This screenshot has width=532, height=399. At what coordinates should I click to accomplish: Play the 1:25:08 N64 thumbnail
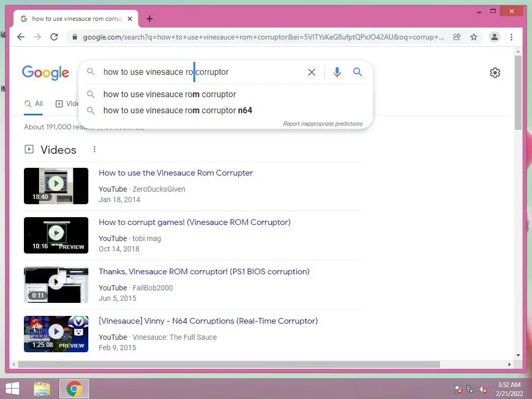click(x=56, y=334)
